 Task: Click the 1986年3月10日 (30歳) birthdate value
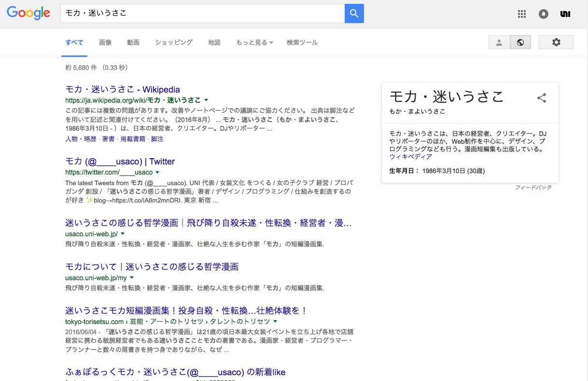[x=453, y=171]
